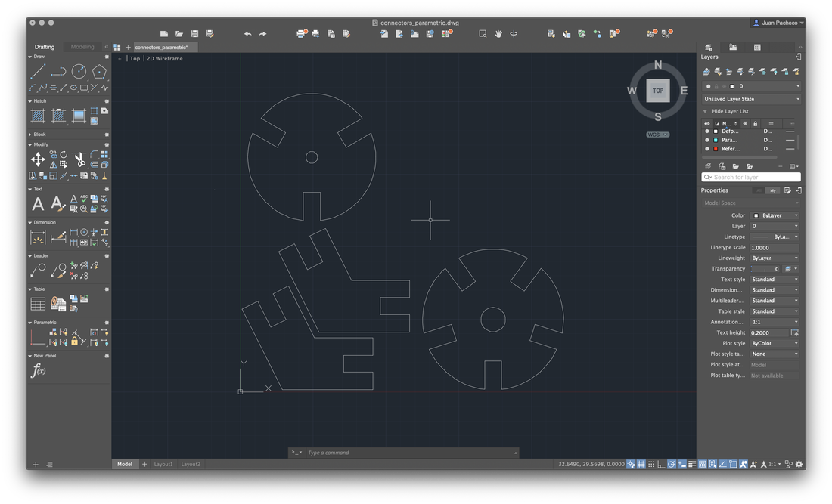The height and width of the screenshot is (504, 832).
Task: Select the Erase broom tool
Action: tap(104, 175)
